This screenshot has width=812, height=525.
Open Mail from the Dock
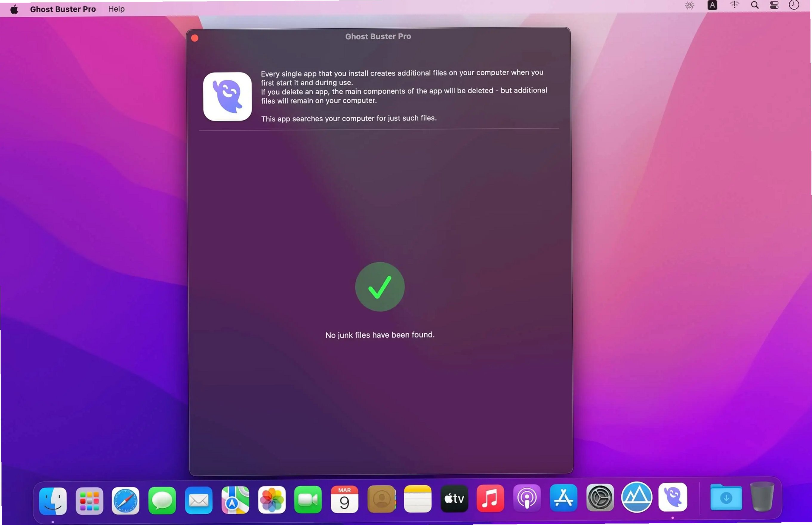click(199, 500)
